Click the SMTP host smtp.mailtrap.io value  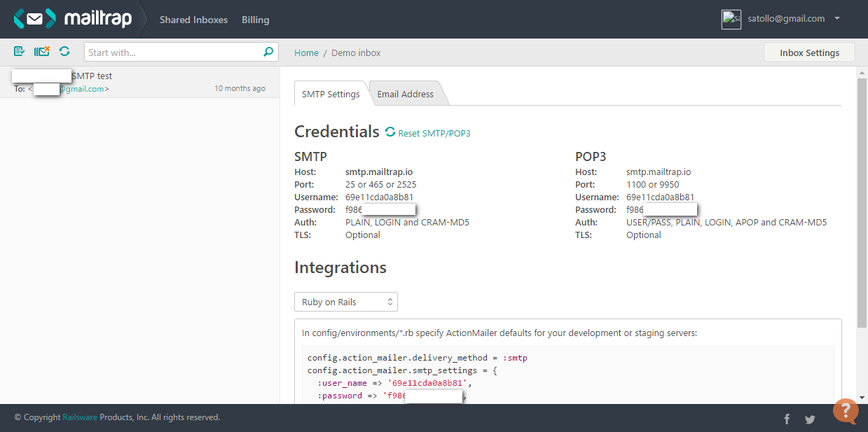coord(379,172)
